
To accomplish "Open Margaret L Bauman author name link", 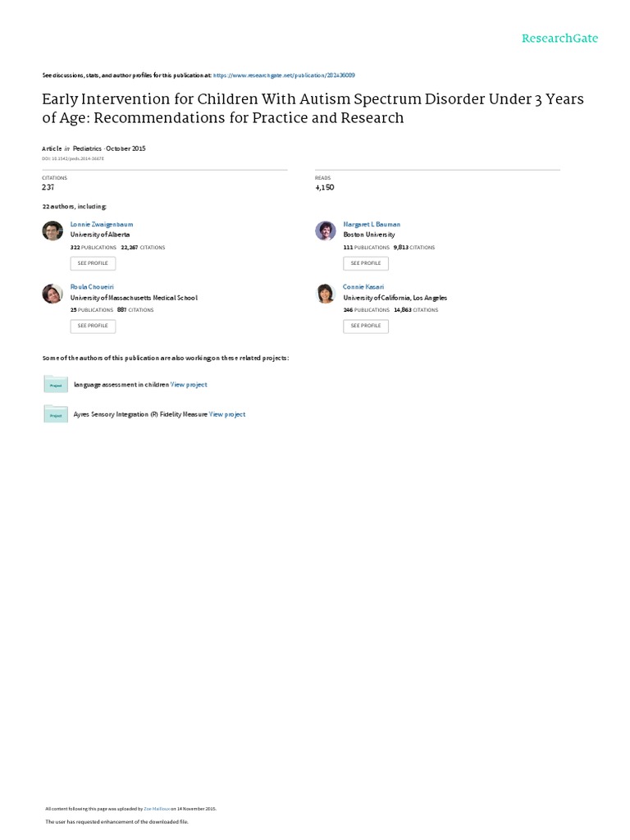I will [x=372, y=224].
